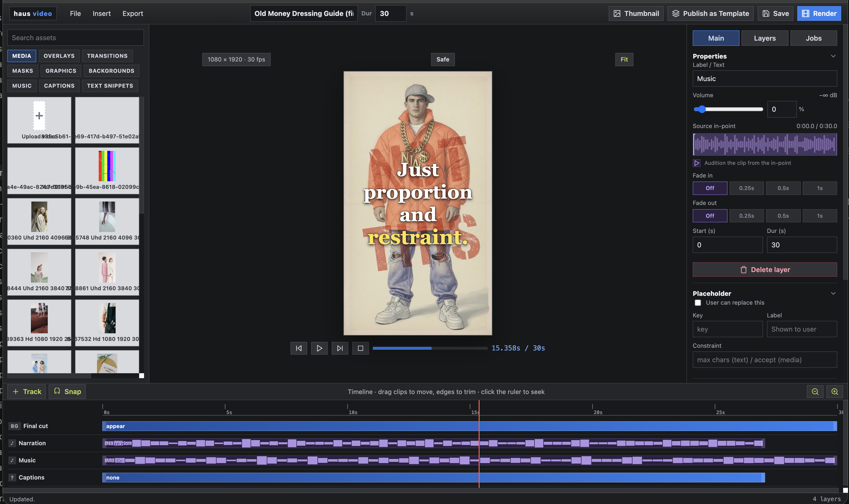Delete the Music layer

point(765,270)
